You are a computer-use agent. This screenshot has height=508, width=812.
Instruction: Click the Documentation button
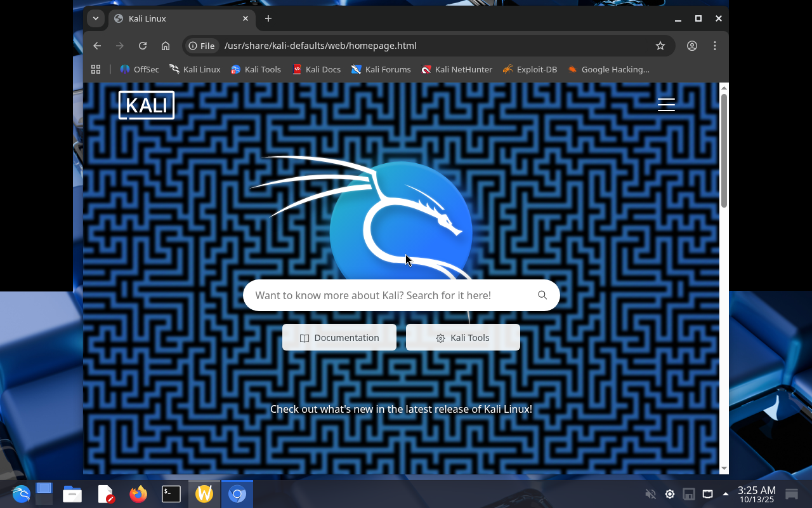[339, 338]
